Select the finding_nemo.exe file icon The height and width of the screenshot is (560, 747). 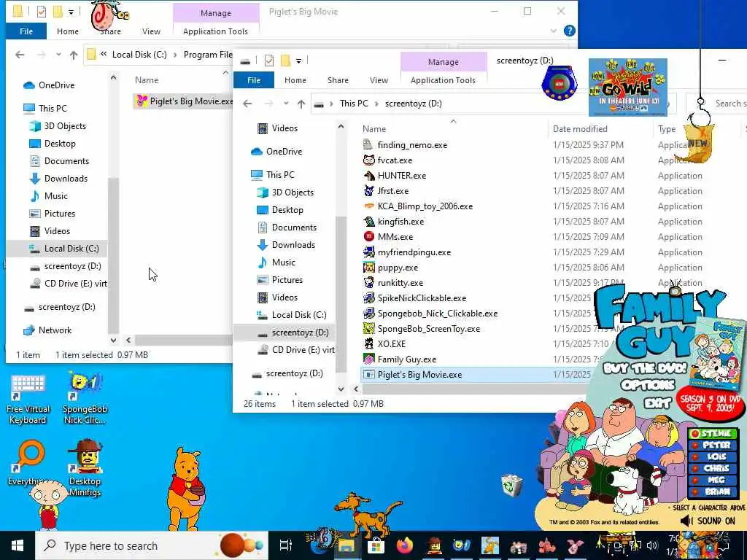click(x=368, y=145)
